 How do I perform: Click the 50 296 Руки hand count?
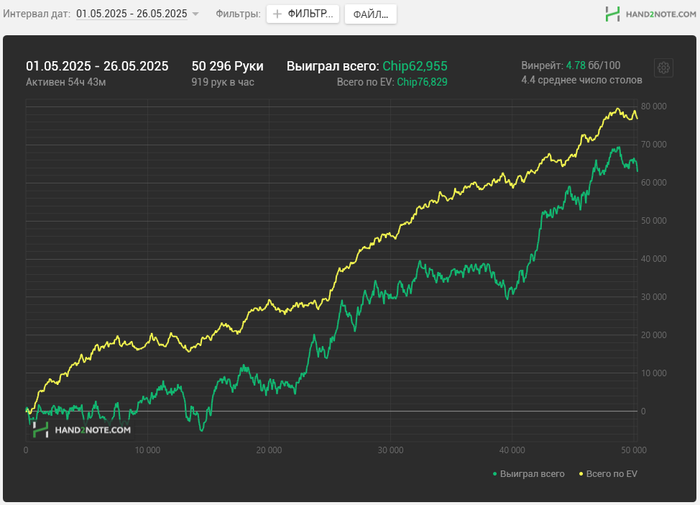click(x=228, y=66)
